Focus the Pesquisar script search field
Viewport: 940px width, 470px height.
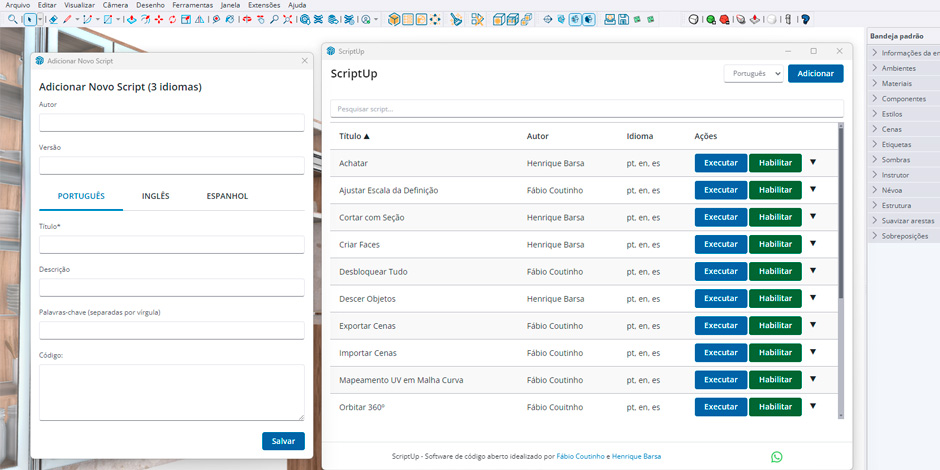pyautogui.click(x=587, y=109)
